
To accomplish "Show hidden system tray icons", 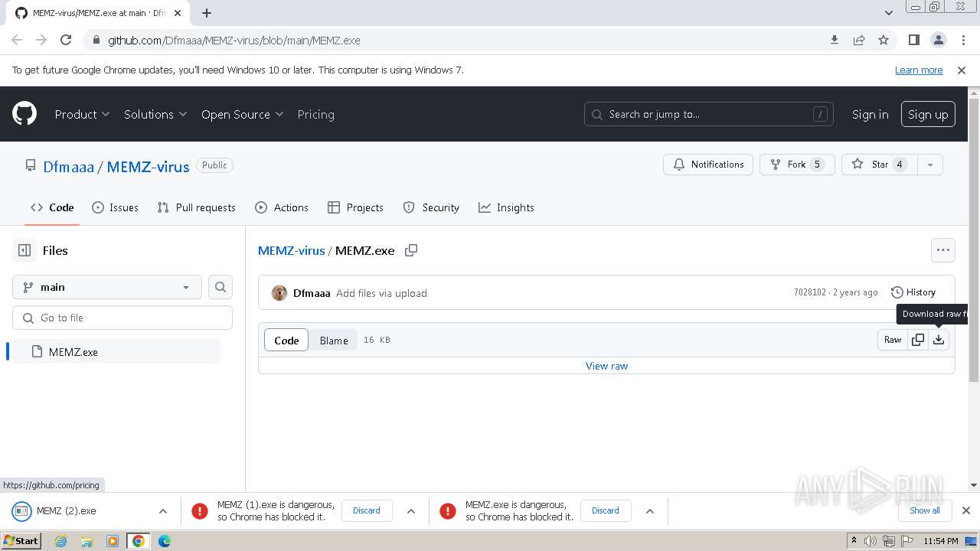I will [x=854, y=541].
